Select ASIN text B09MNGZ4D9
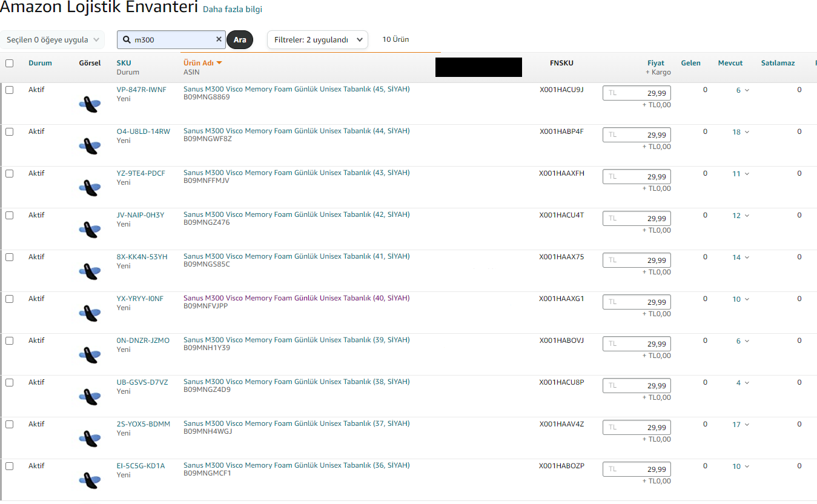The image size is (817, 504). tap(207, 390)
